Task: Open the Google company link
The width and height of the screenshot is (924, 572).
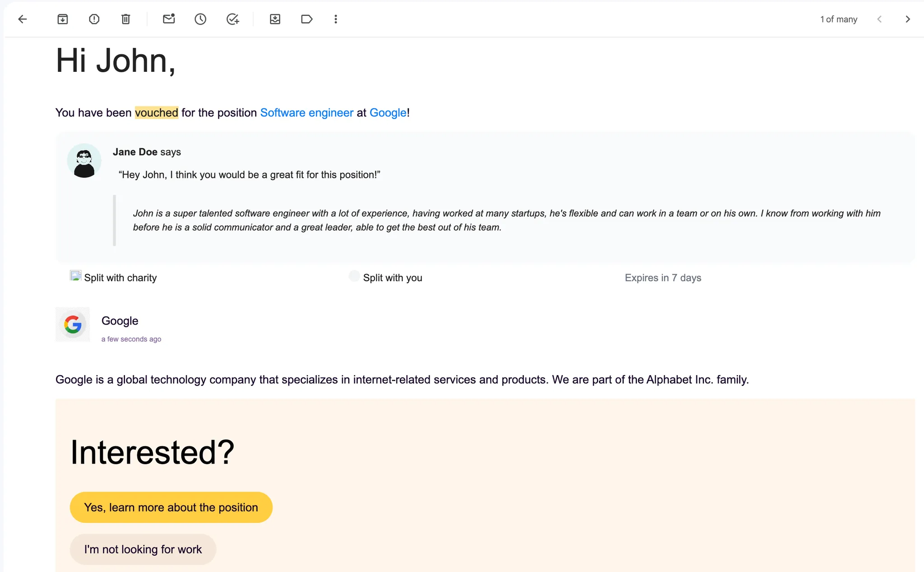Action: [388, 112]
